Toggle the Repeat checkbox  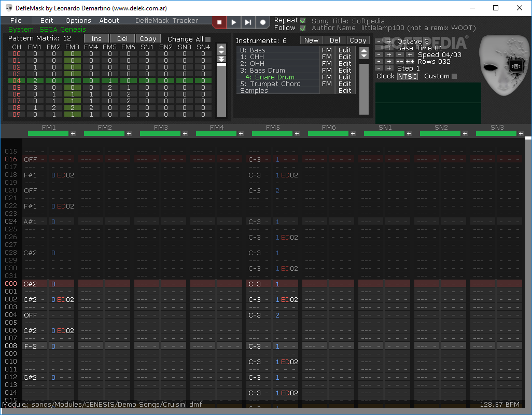click(303, 20)
